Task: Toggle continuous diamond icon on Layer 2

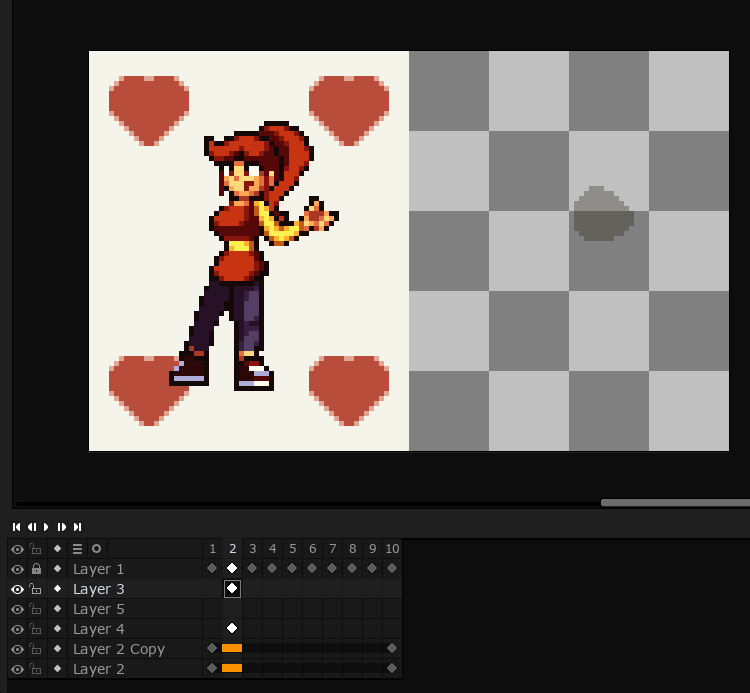Action: [x=57, y=669]
